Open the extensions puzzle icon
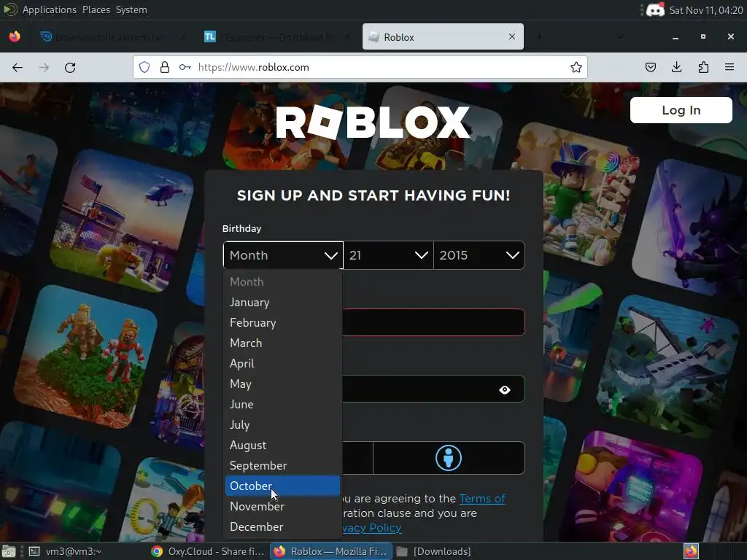This screenshot has height=560, width=747. (703, 68)
